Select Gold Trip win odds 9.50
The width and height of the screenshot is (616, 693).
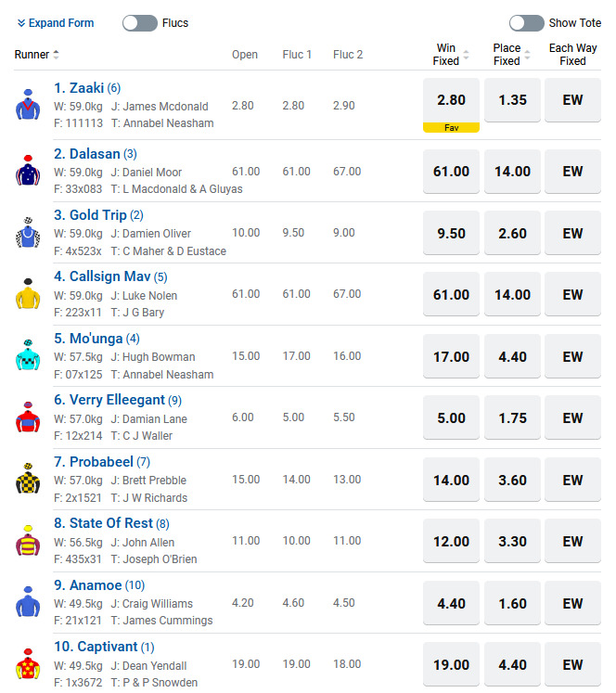tap(451, 234)
